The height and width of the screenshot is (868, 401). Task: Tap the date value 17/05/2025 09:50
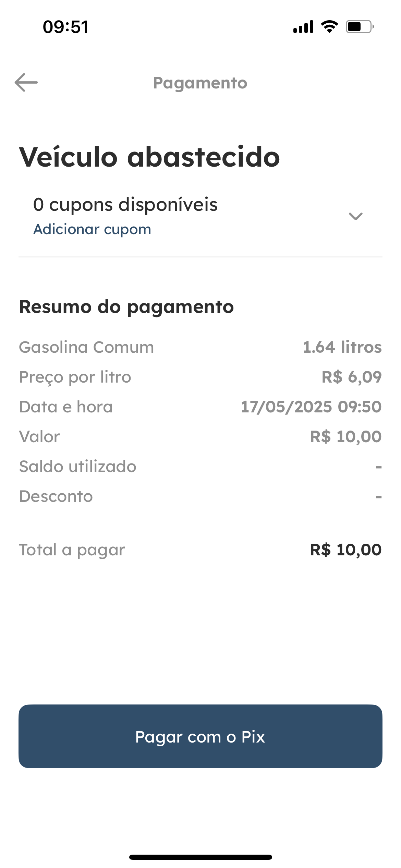[x=311, y=407]
